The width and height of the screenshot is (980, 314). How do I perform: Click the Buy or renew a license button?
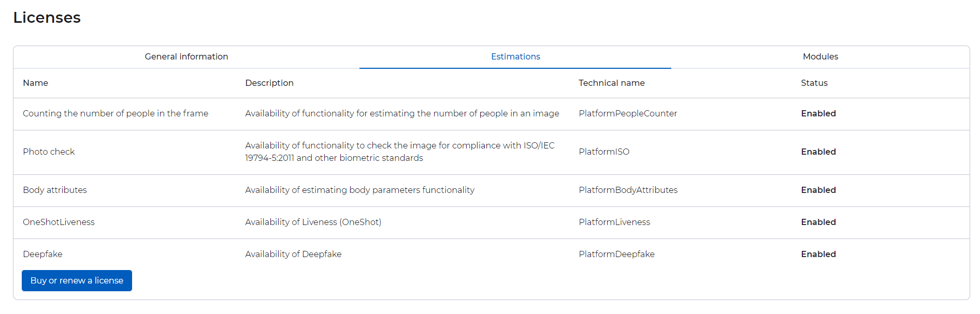click(x=77, y=280)
